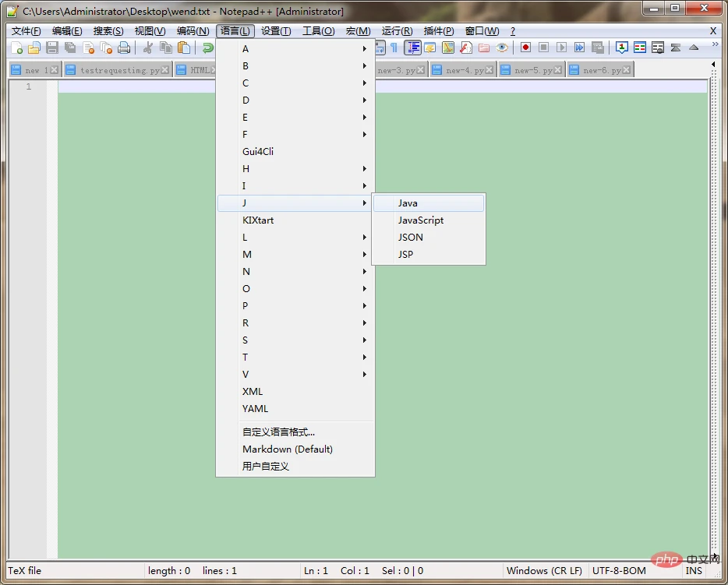Click Markdown (Default) language entry
The image size is (728, 585).
pos(288,449)
